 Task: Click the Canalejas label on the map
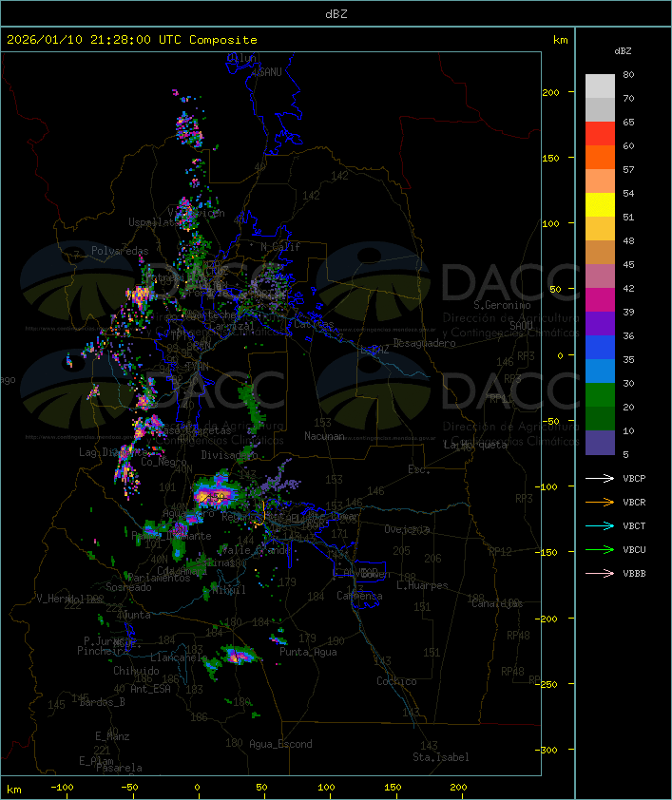coord(497,603)
